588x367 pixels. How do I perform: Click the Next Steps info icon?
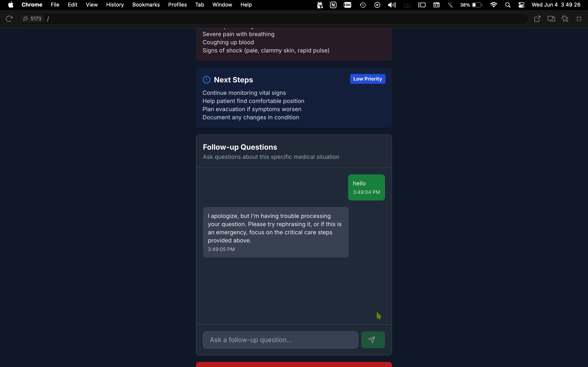coord(206,80)
